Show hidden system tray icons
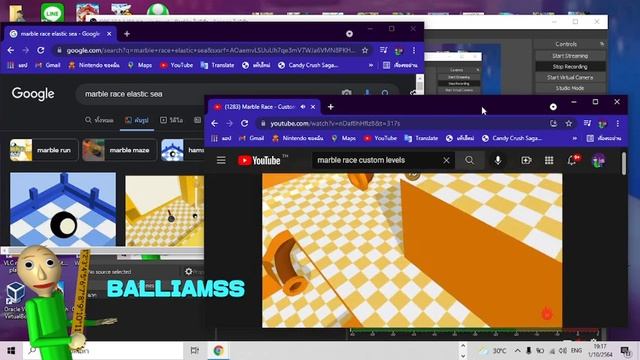The width and height of the screenshot is (640, 360). [517, 351]
